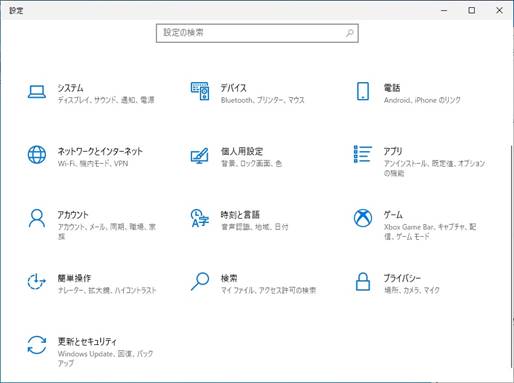
Task: Click the ナレーター、拡大鏡 description text
Action: tap(107, 290)
